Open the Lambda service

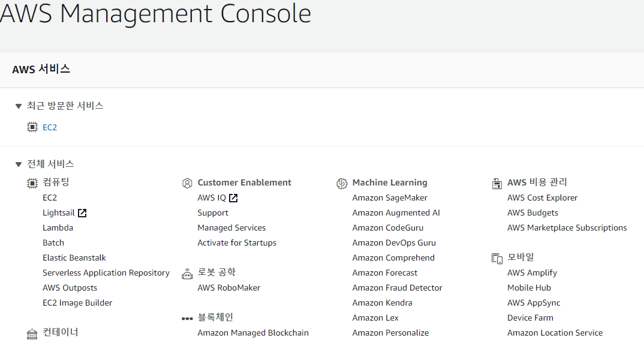pos(58,228)
